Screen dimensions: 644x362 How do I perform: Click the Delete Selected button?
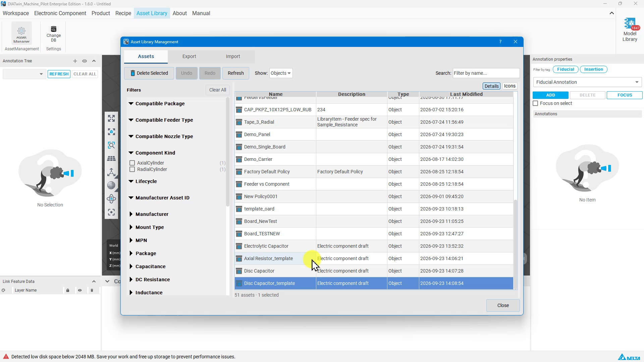149,73
